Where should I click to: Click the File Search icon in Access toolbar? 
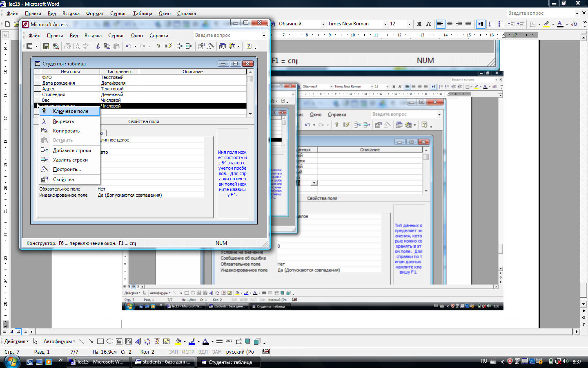(x=56, y=46)
